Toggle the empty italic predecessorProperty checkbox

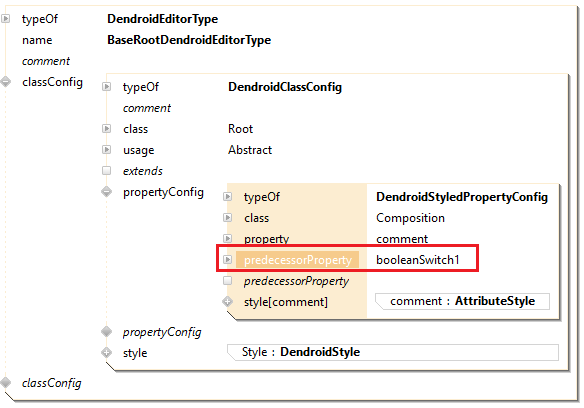pos(228,280)
